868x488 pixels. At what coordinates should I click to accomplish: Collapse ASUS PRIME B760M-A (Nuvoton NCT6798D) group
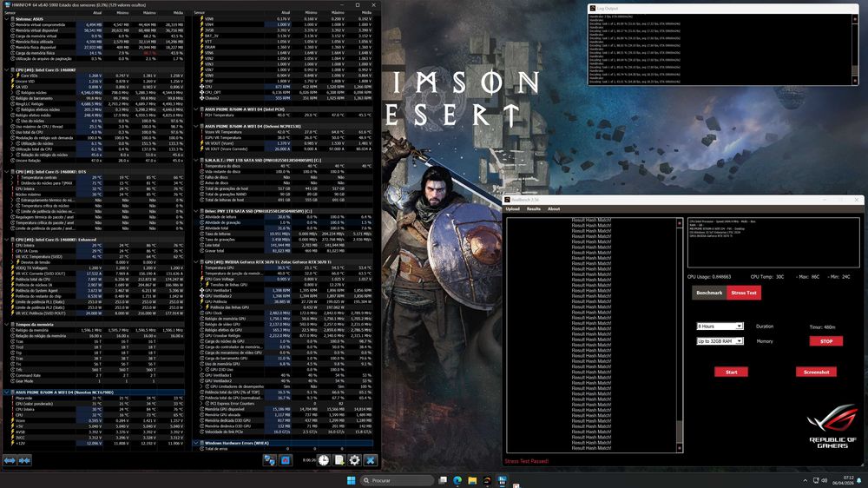[7, 392]
